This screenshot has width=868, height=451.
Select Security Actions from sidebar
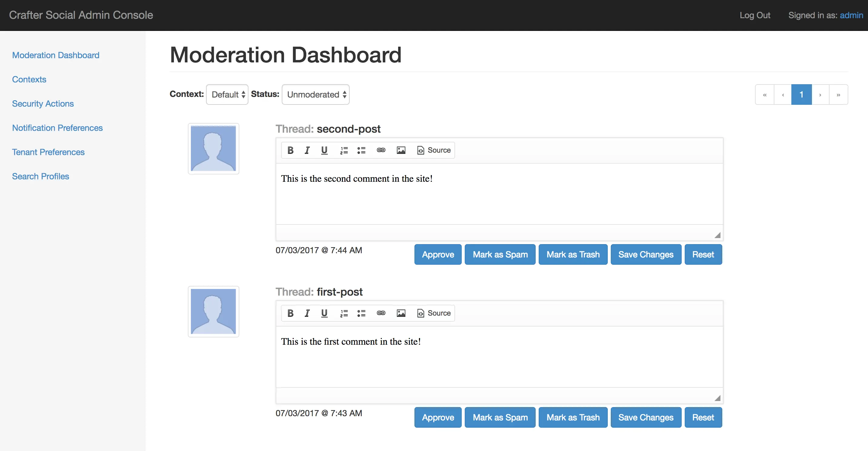(x=43, y=103)
